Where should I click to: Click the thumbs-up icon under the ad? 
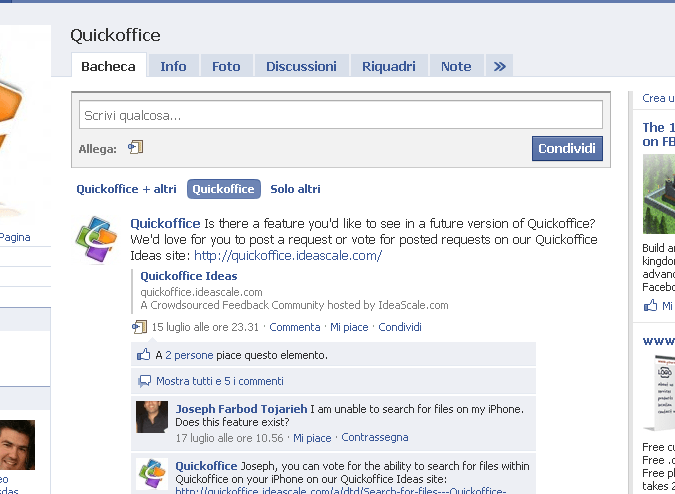pos(650,306)
